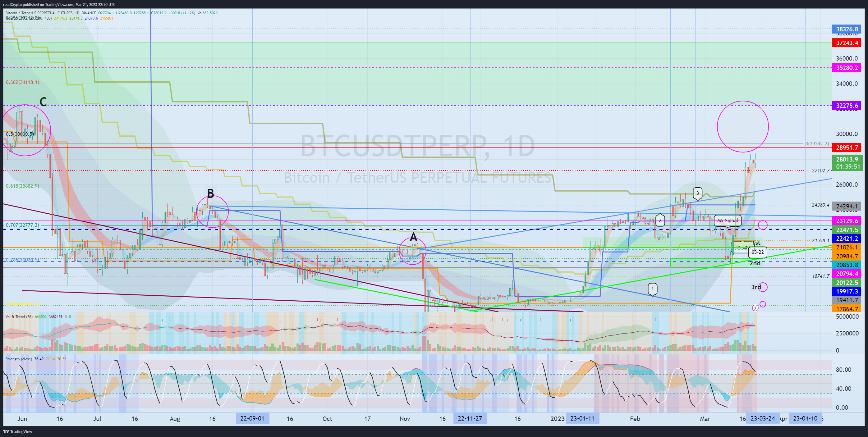Select the 20122.5 green price label
This screenshot has width=868, height=437.
tap(847, 282)
